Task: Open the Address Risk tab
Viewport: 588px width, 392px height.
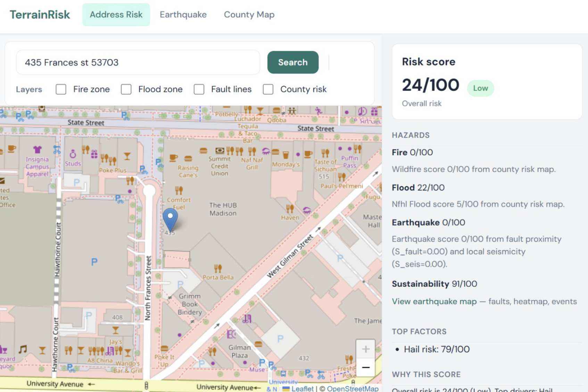Action: (x=116, y=15)
